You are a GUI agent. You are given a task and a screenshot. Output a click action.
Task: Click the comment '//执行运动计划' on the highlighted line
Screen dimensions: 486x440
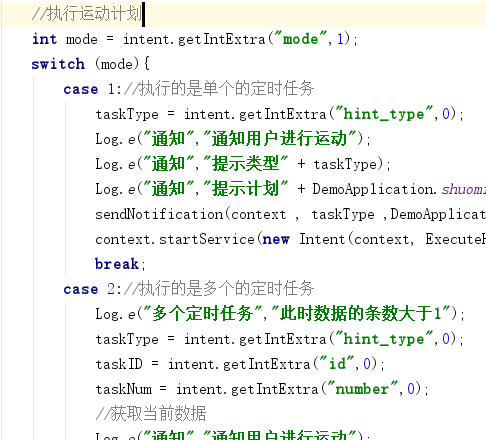87,14
